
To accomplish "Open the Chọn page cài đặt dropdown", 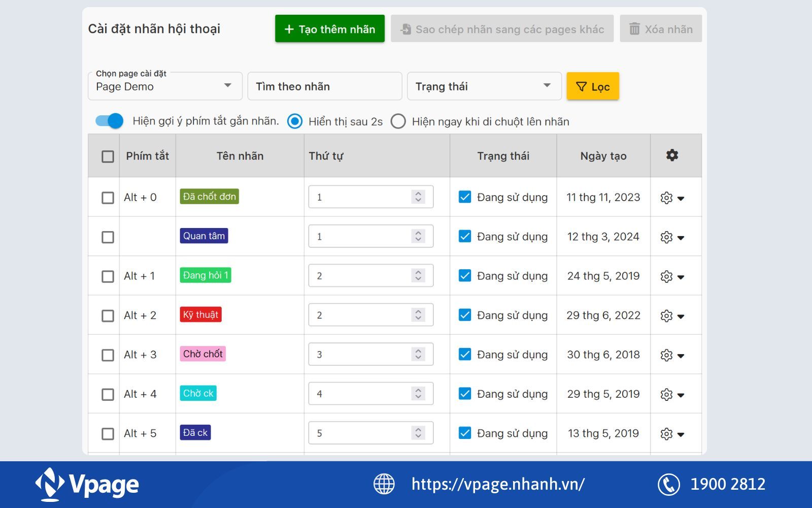I will (x=165, y=86).
